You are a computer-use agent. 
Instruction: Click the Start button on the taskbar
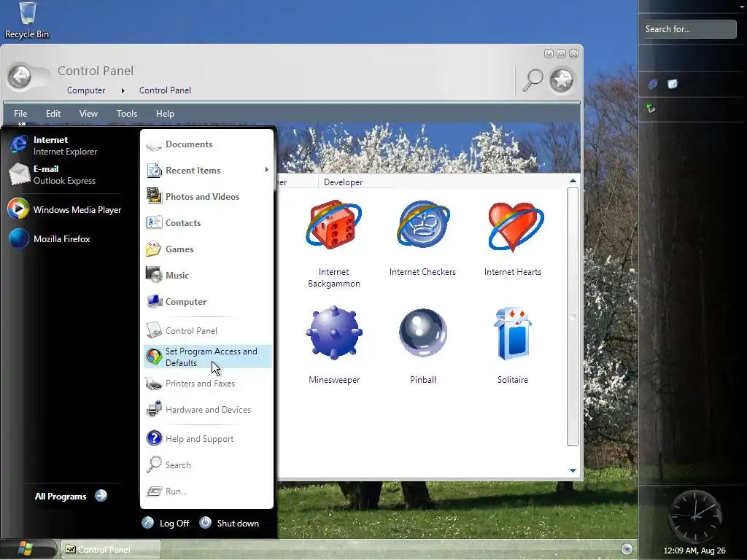coord(26,548)
